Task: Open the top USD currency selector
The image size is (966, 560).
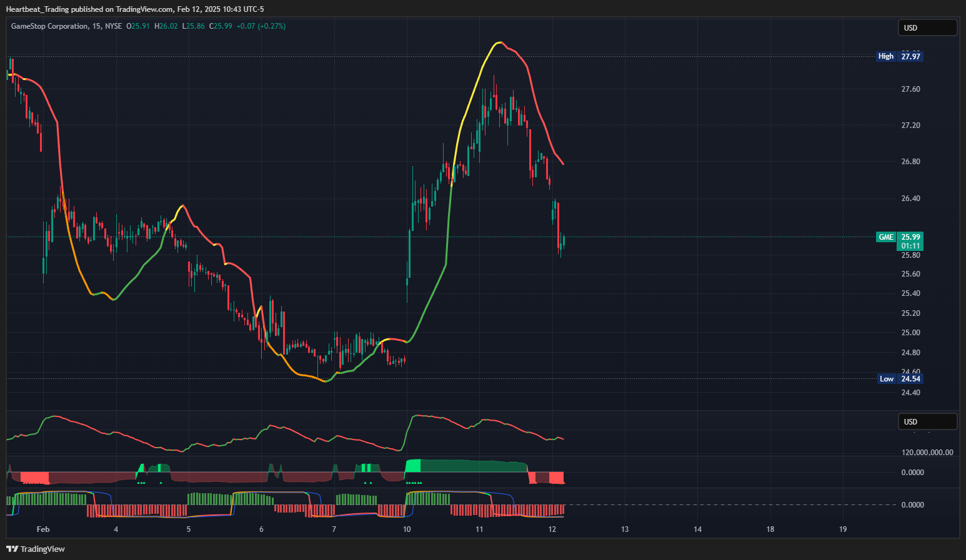Action: [x=927, y=27]
